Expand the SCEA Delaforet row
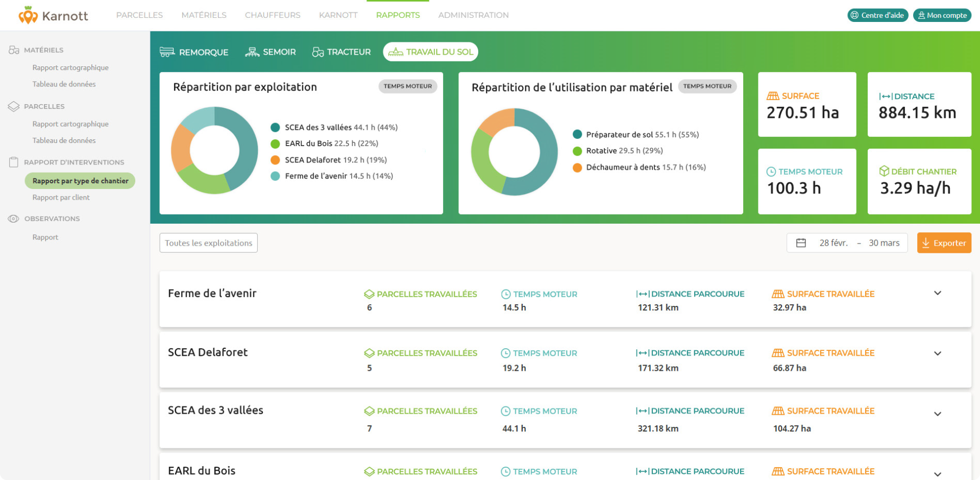This screenshot has width=980, height=480. (x=937, y=353)
